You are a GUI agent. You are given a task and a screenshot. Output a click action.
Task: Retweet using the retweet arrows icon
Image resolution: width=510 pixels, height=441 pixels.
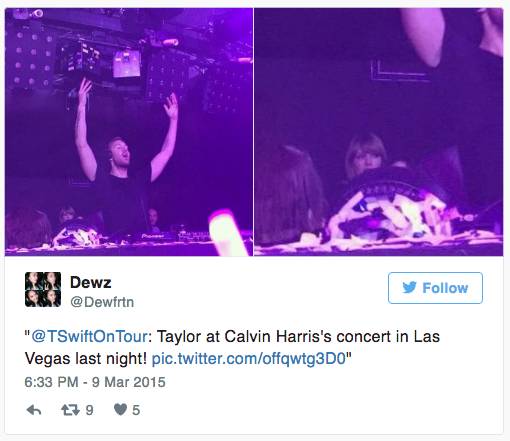tap(71, 410)
